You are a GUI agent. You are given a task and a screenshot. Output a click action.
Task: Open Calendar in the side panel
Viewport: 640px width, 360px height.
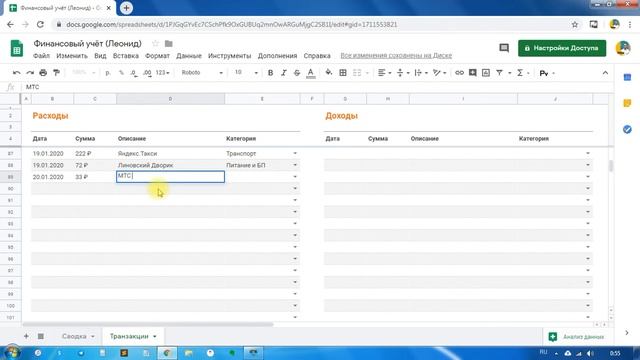pyautogui.click(x=627, y=77)
